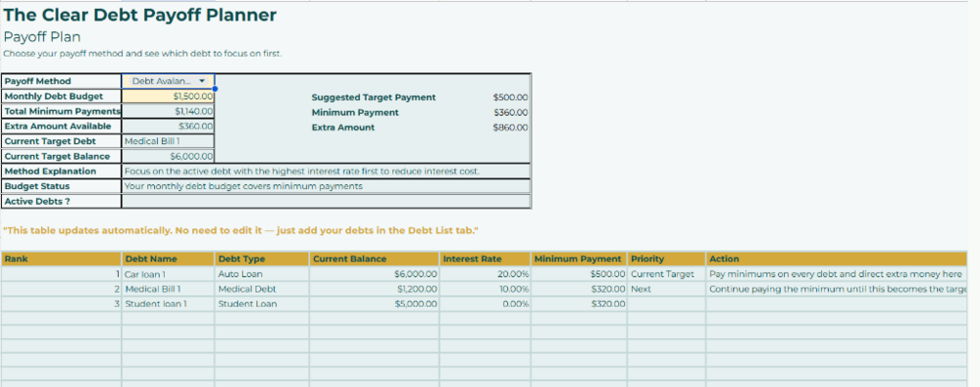The height and width of the screenshot is (387, 980).
Task: Select the 20.00% interest rate cell
Action: point(485,274)
